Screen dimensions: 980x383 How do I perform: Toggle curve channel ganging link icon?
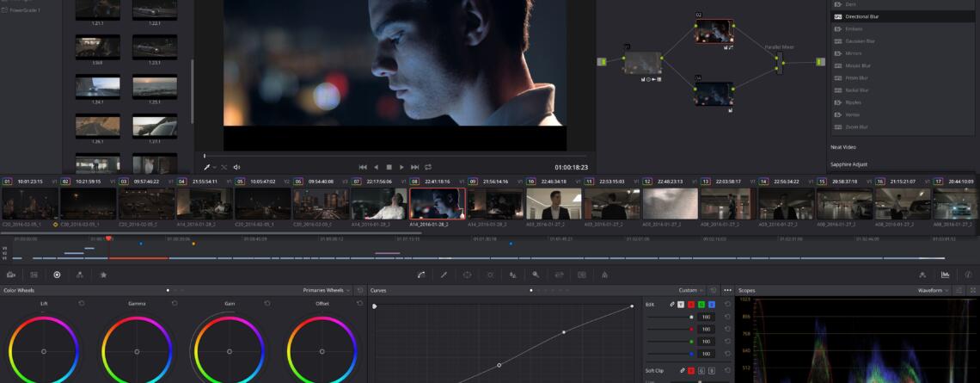point(672,304)
